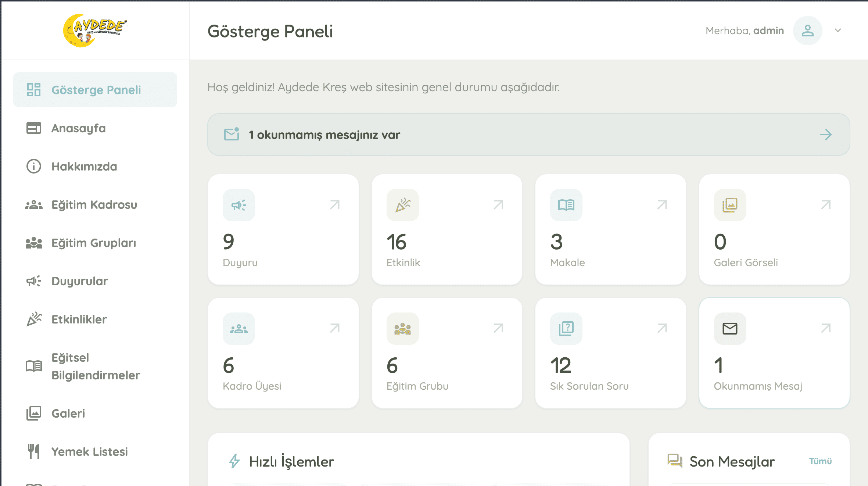This screenshot has width=868, height=486.
Task: Go to Anasayfa menu item
Action: pos(95,128)
